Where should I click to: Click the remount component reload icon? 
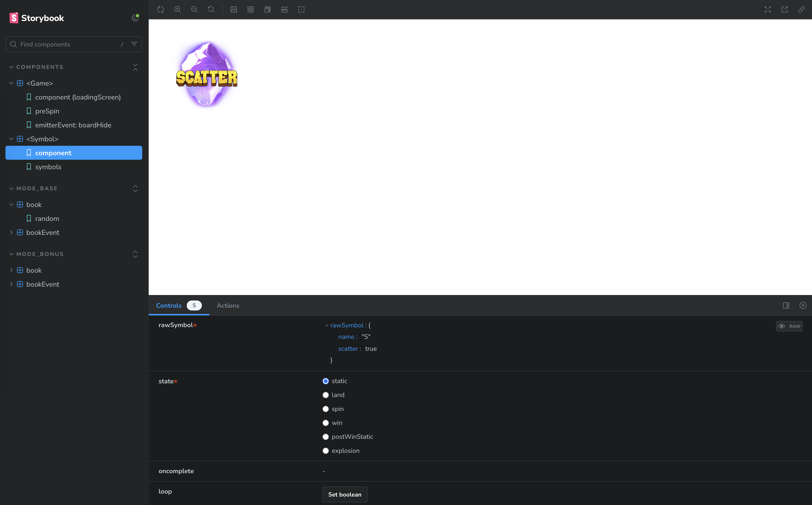[161, 9]
